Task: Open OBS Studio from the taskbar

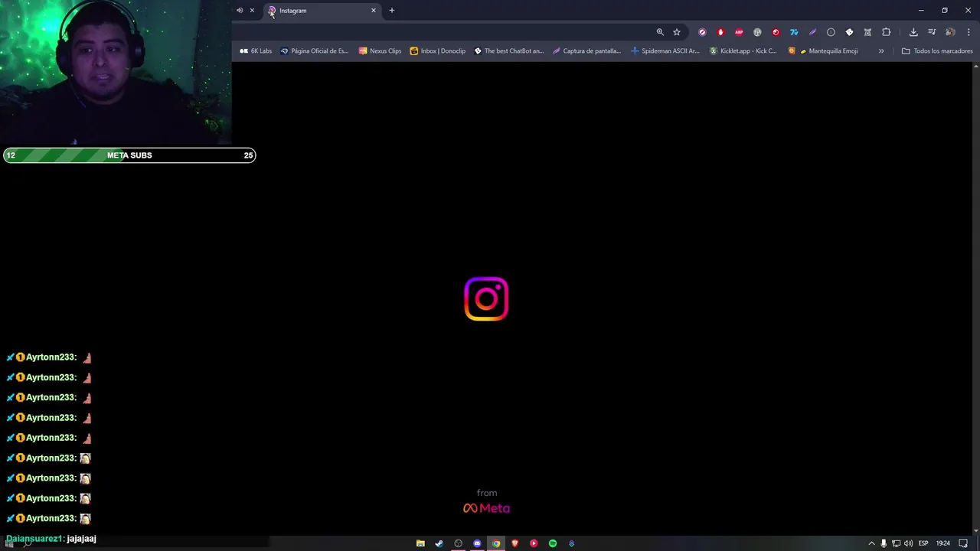Action: point(458,543)
